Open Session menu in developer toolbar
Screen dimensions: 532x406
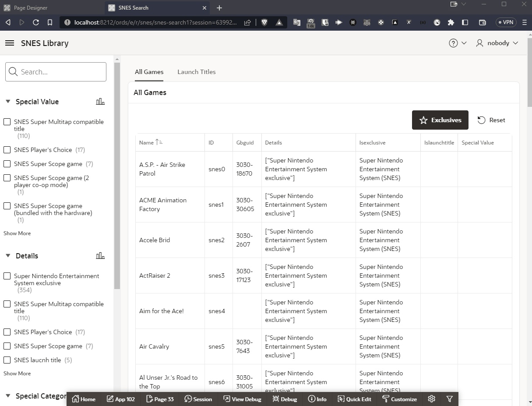click(x=198, y=399)
